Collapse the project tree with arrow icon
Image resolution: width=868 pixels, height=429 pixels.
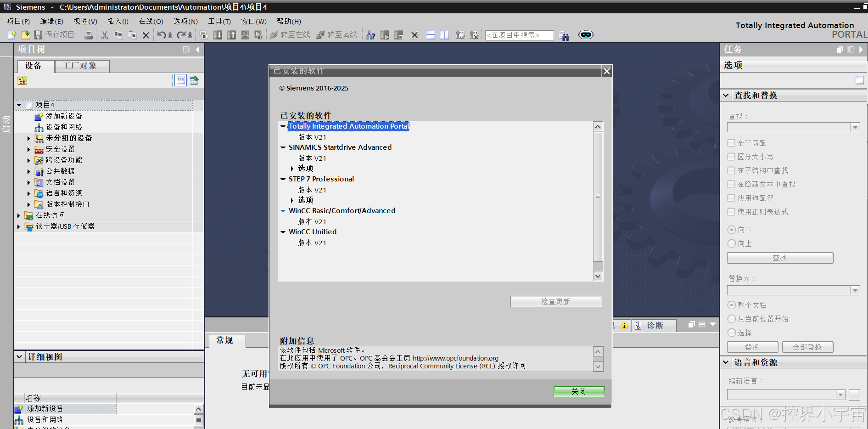[198, 50]
